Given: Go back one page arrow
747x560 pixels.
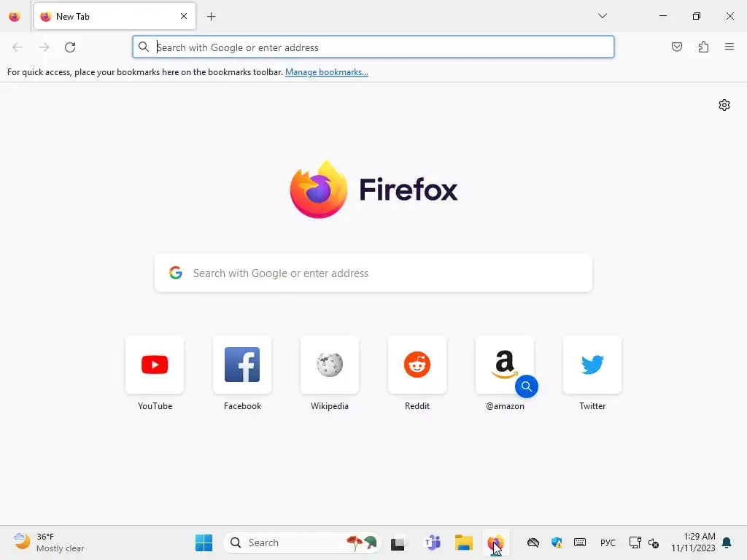Looking at the screenshot, I should [x=18, y=47].
